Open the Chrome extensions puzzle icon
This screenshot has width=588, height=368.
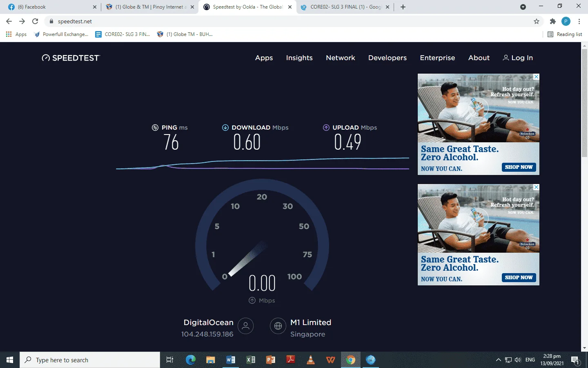pos(553,21)
